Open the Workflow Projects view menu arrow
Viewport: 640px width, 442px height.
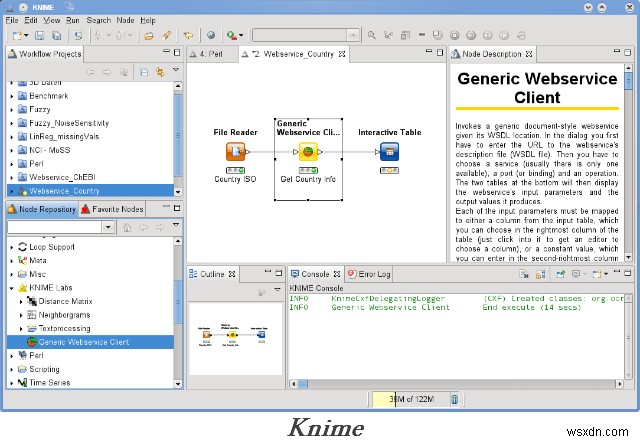click(176, 70)
